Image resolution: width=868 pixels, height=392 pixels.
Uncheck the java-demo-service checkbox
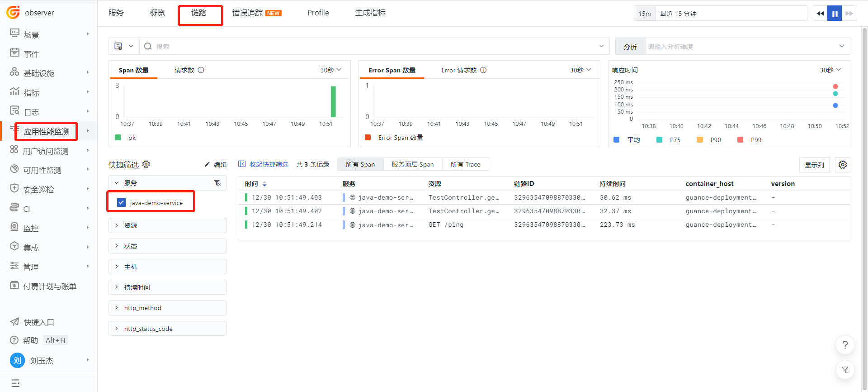tap(121, 203)
